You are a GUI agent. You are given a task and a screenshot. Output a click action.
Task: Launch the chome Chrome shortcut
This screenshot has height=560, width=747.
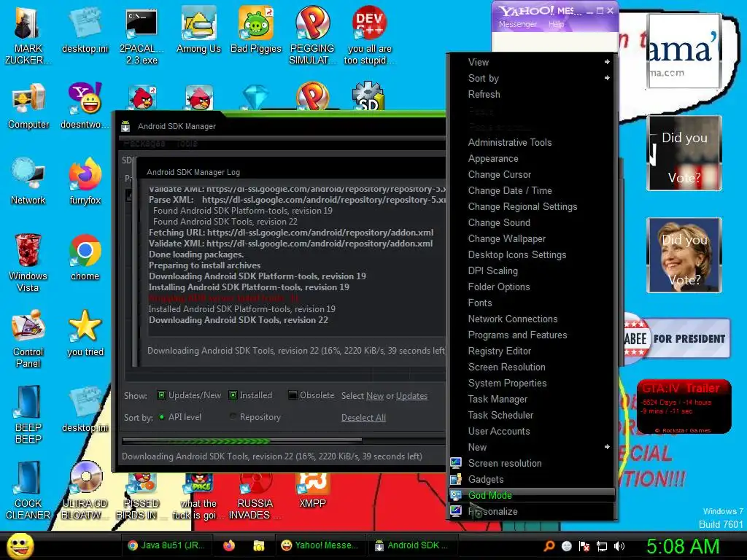click(x=85, y=257)
